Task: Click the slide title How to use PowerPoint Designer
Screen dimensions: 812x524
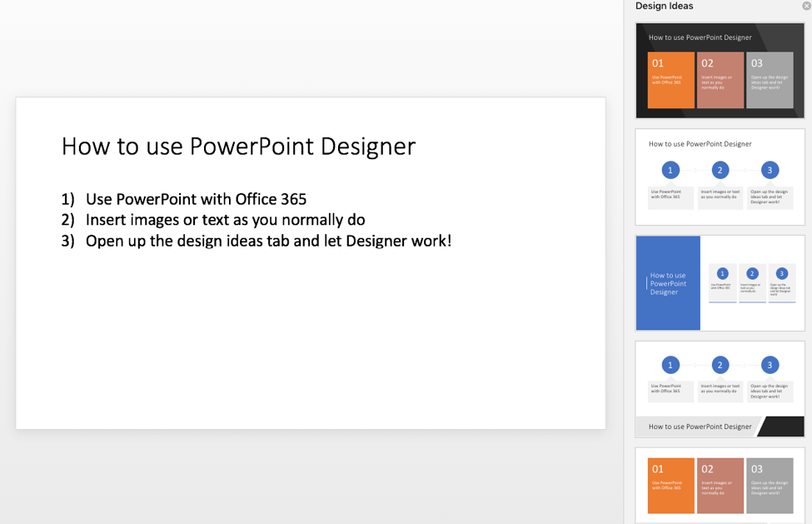Action: tap(238, 147)
